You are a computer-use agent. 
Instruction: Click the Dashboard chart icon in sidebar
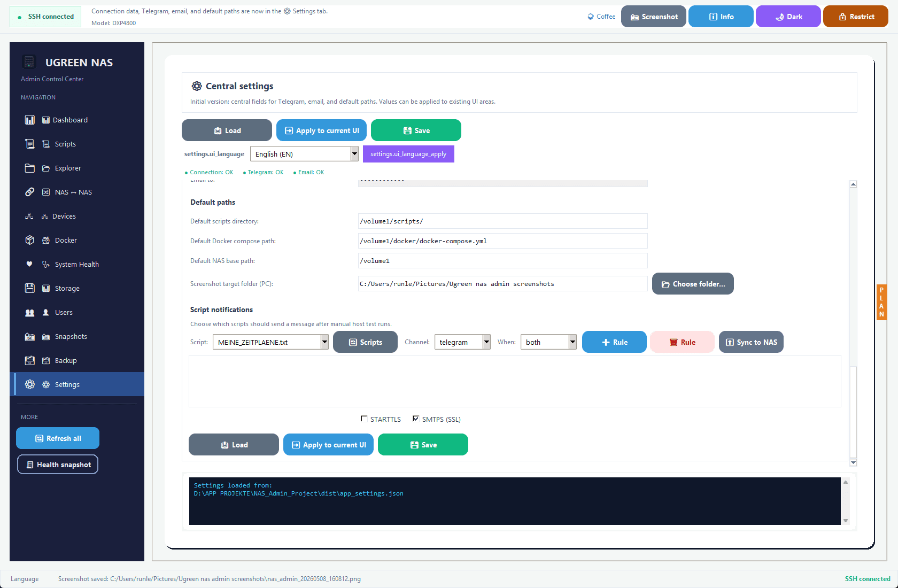click(30, 120)
